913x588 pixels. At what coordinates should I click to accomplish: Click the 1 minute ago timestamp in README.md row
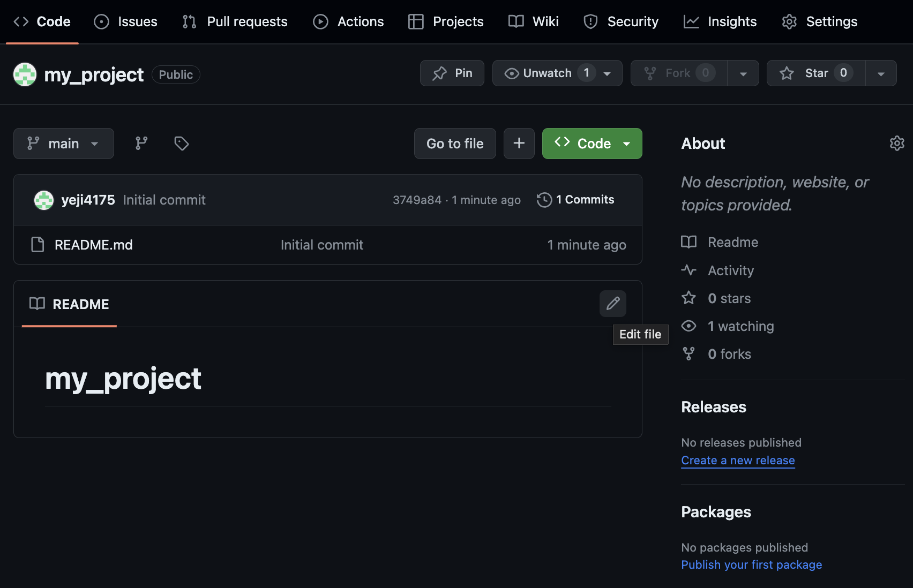[x=587, y=245]
